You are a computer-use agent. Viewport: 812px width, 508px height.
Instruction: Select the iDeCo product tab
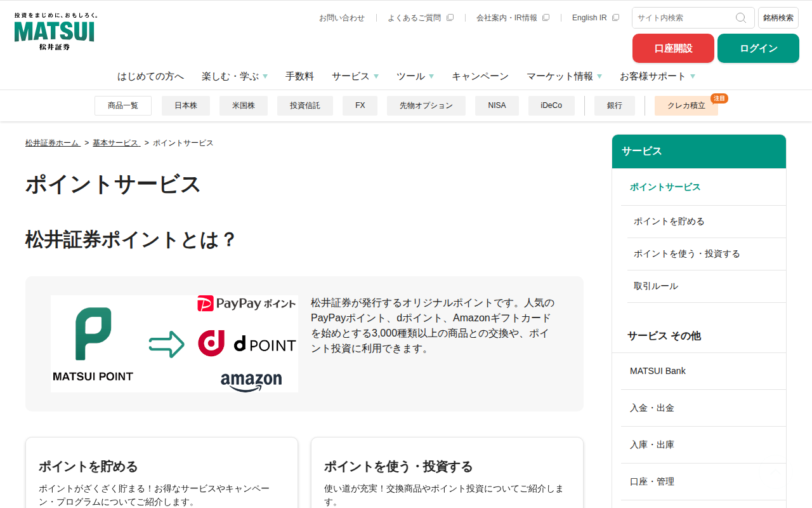coord(551,105)
